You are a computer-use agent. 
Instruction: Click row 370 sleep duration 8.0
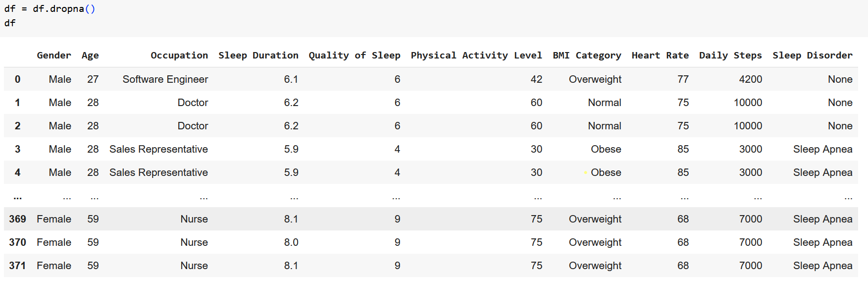[x=291, y=242]
